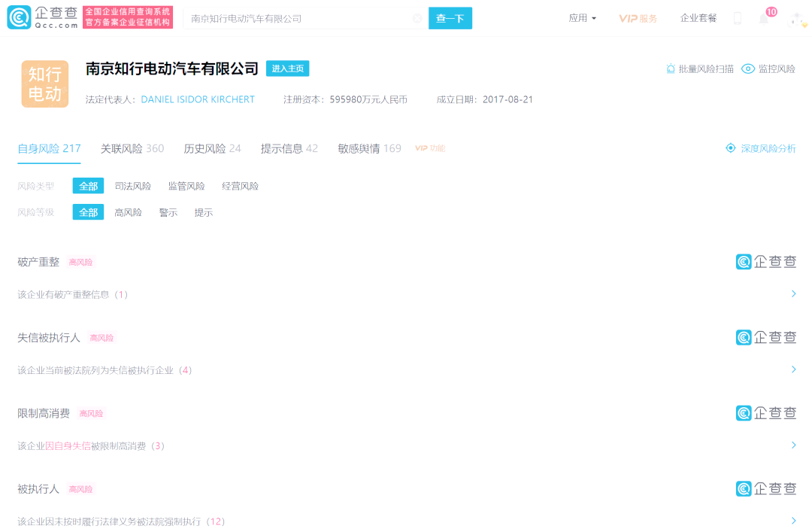This screenshot has width=812, height=529.
Task: Click the 知行电动 company logo thumbnail
Action: [x=45, y=84]
